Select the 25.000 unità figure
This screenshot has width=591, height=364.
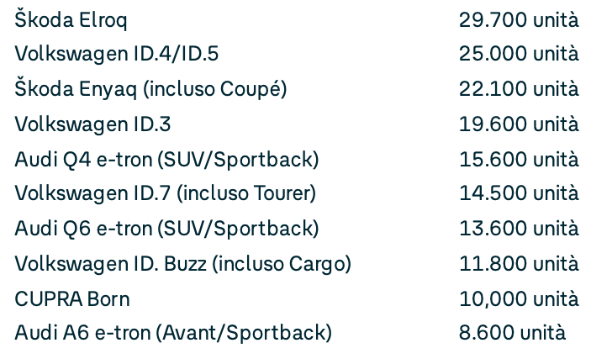(x=518, y=55)
